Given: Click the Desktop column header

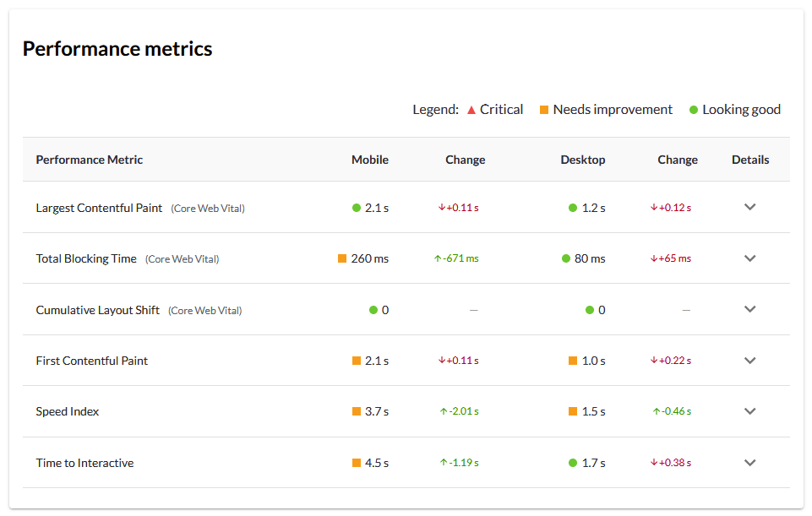Looking at the screenshot, I should point(582,159).
